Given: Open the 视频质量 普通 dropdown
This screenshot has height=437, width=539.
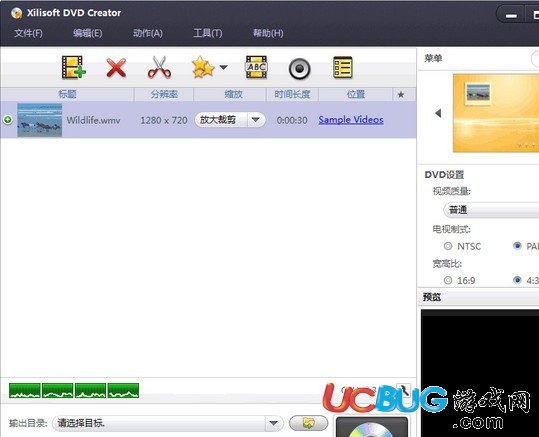Looking at the screenshot, I should [x=492, y=210].
